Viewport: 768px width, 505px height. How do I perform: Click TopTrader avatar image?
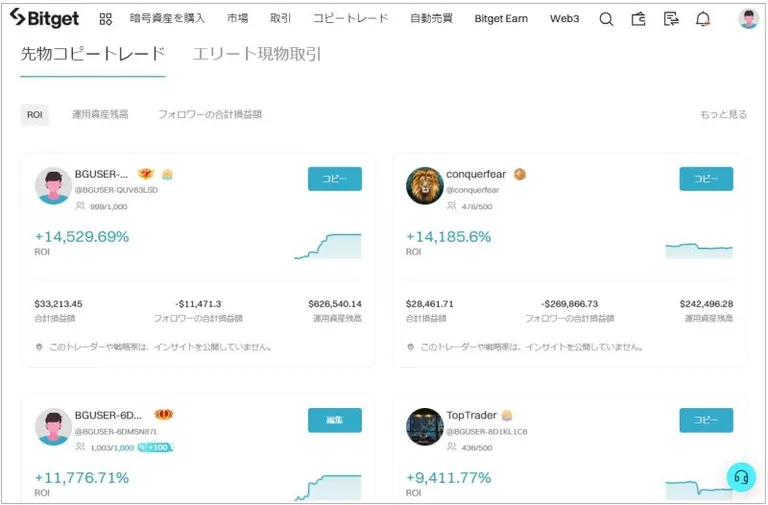[x=425, y=427]
